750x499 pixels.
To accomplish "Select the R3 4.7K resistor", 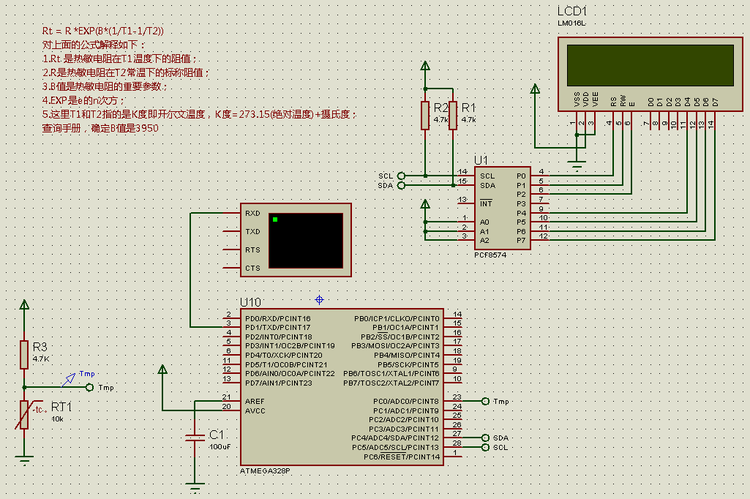I will (x=25, y=353).
